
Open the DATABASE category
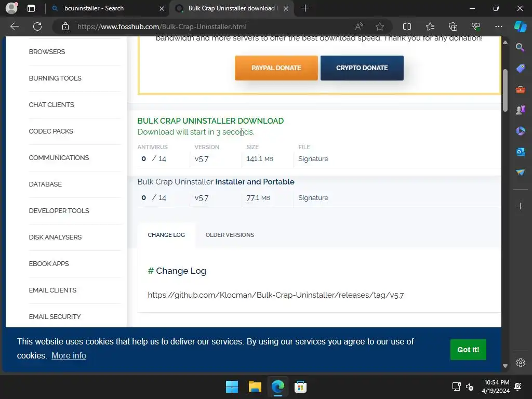click(x=45, y=184)
